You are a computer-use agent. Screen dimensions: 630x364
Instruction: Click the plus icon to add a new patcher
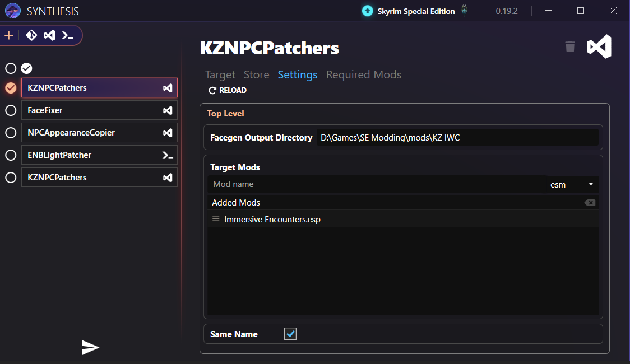(x=9, y=35)
